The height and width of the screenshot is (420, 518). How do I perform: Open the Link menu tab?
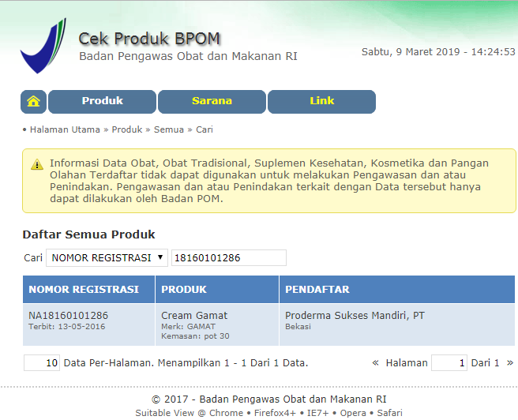321,101
